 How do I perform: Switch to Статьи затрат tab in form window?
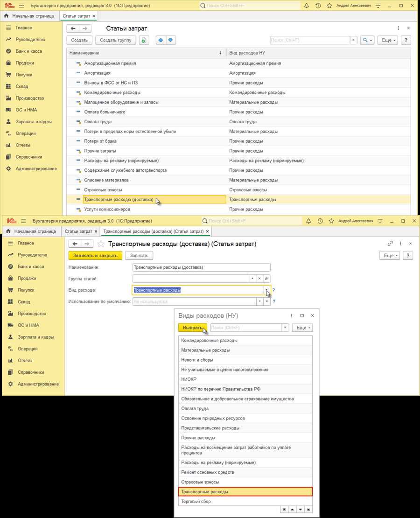[x=78, y=231]
